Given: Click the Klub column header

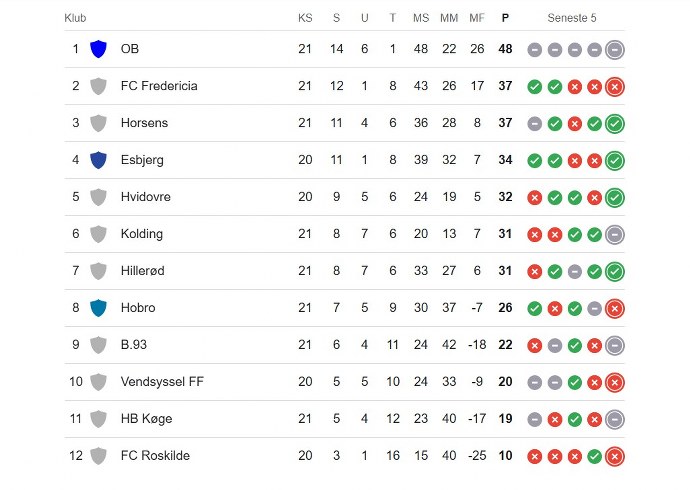Looking at the screenshot, I should click(x=75, y=18).
